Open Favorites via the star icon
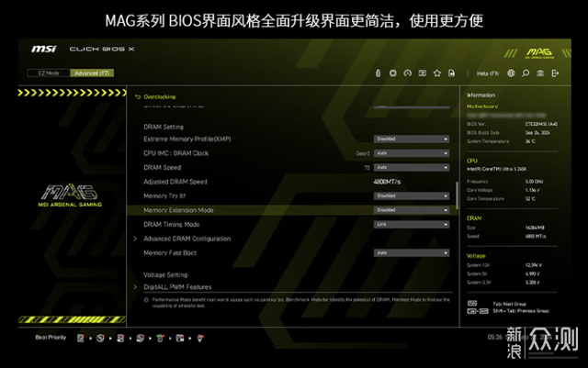Screen dimensions: 588x368 [437, 73]
